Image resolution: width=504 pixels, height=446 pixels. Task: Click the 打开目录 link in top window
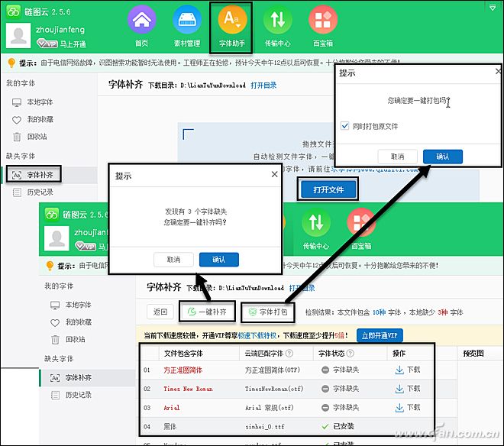(x=263, y=86)
